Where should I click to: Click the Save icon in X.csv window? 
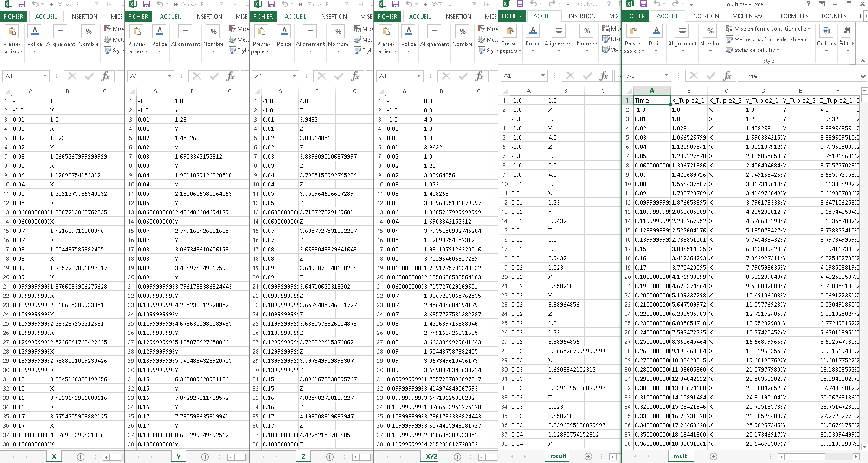21,4
